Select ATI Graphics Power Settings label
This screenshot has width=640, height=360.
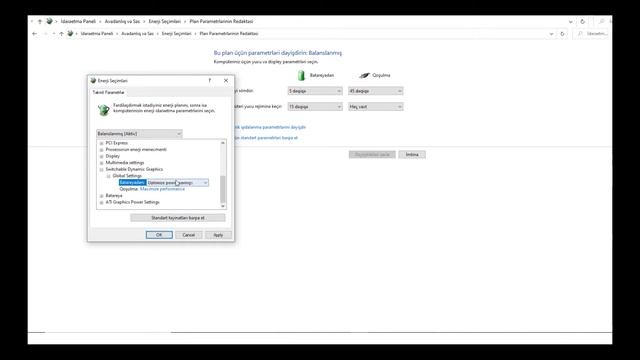[x=133, y=202]
